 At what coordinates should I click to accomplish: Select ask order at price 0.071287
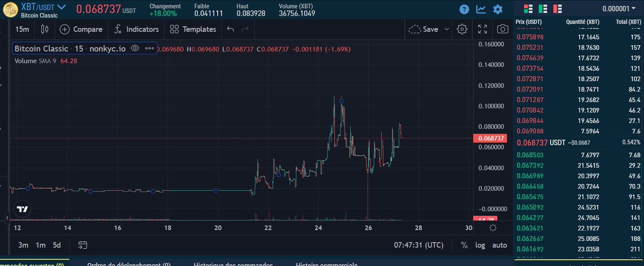[x=579, y=99]
